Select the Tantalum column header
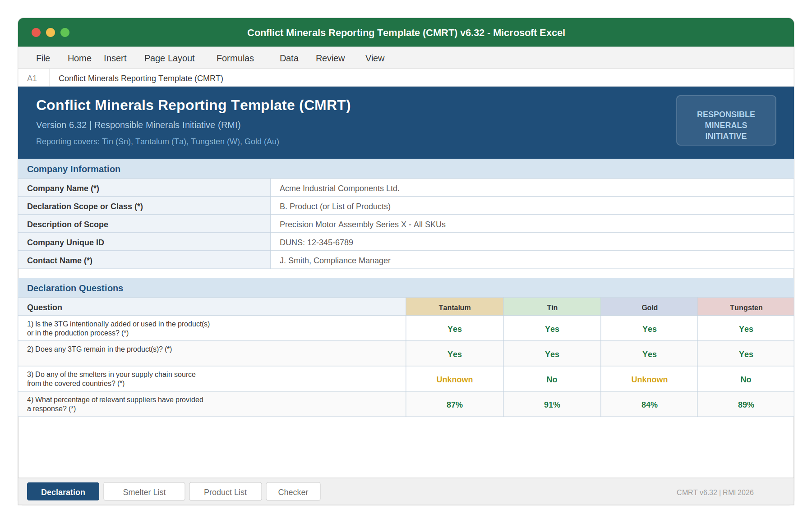 coord(454,307)
